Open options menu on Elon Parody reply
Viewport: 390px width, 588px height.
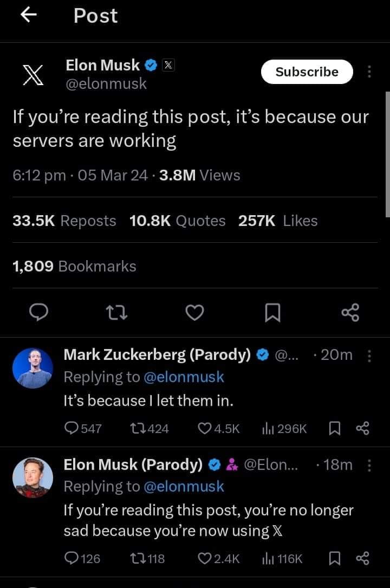pyautogui.click(x=369, y=465)
